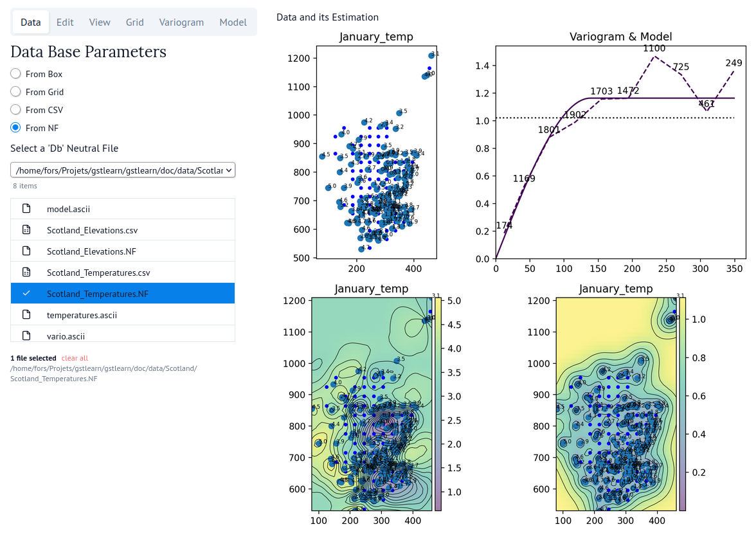Click the clear all link
This screenshot has width=756, height=540.
75,358
